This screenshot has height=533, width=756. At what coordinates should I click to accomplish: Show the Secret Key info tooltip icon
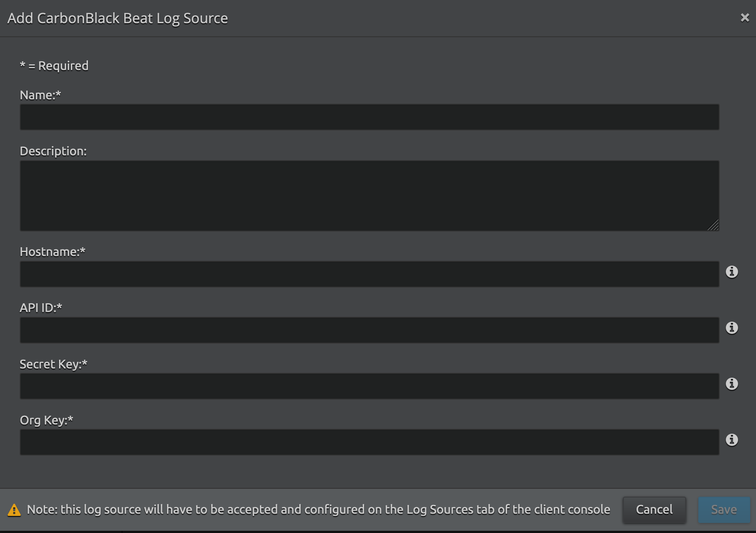(x=731, y=384)
